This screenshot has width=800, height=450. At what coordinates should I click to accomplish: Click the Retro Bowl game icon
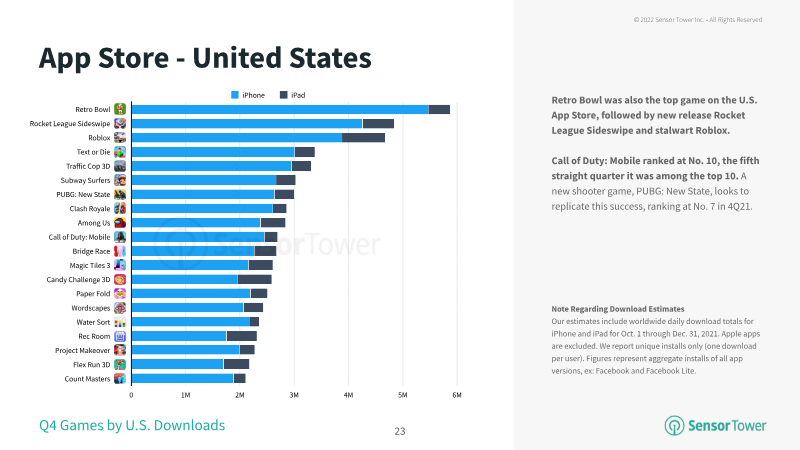point(120,109)
